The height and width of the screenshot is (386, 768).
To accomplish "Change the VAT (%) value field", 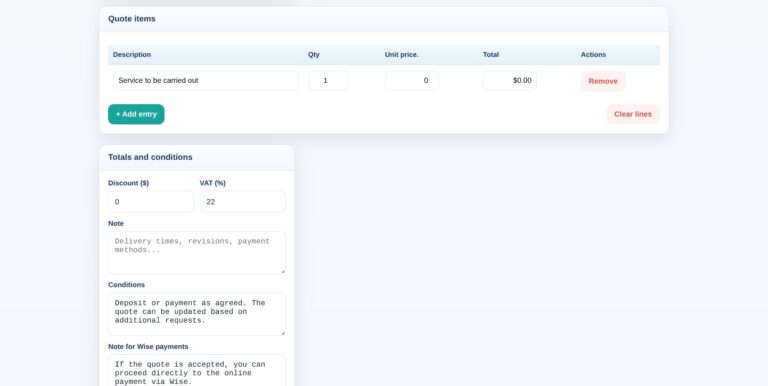I will point(242,202).
